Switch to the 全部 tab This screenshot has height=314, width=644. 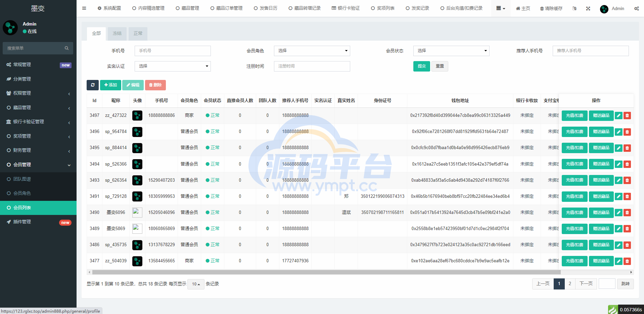tap(96, 34)
